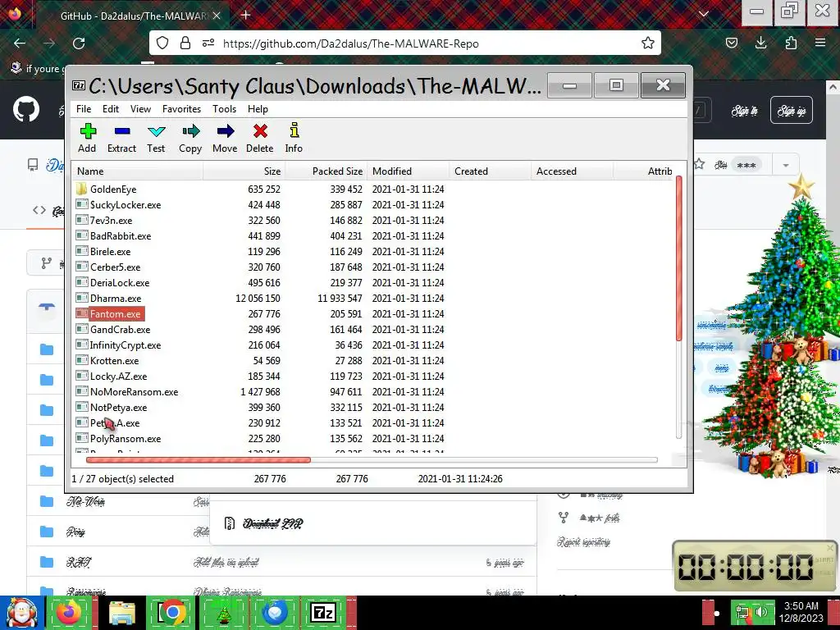Click Sign up button on GitHub
The height and width of the screenshot is (630, 840).
[x=792, y=111]
